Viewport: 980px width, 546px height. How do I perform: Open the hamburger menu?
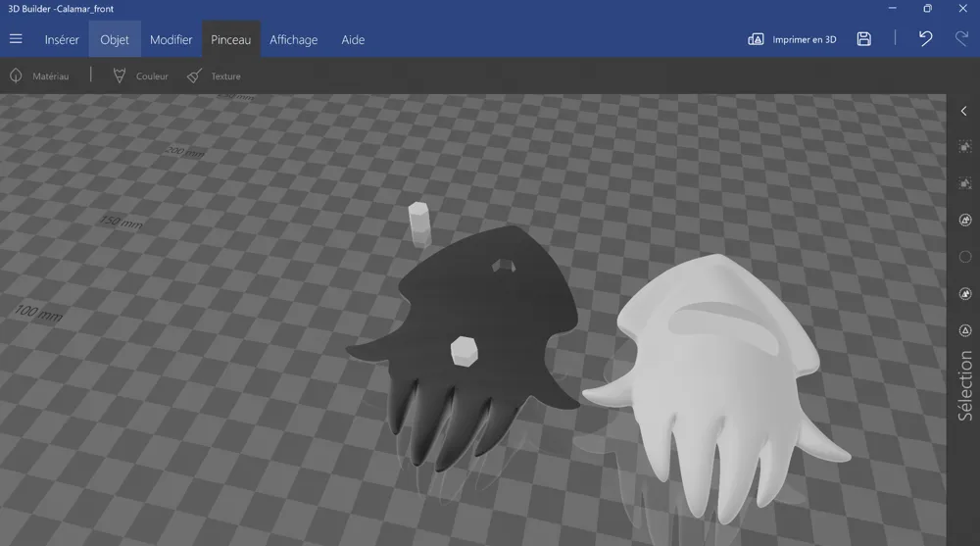(x=16, y=39)
